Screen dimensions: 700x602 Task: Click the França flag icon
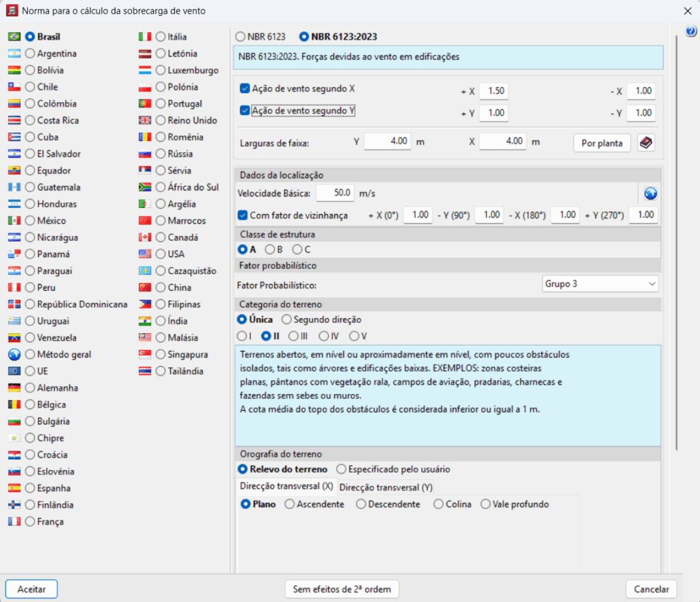point(14,521)
